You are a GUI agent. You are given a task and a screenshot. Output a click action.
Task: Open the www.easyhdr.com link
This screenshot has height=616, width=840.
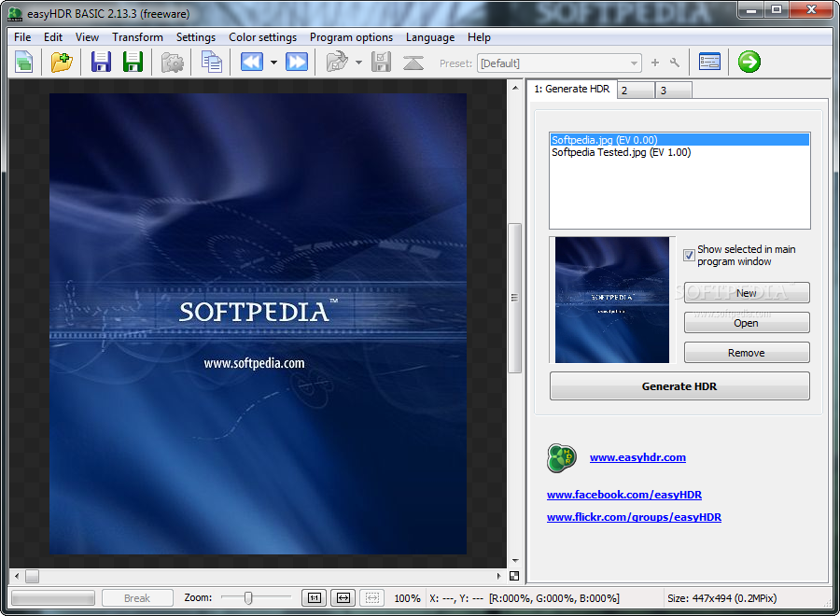(x=637, y=457)
